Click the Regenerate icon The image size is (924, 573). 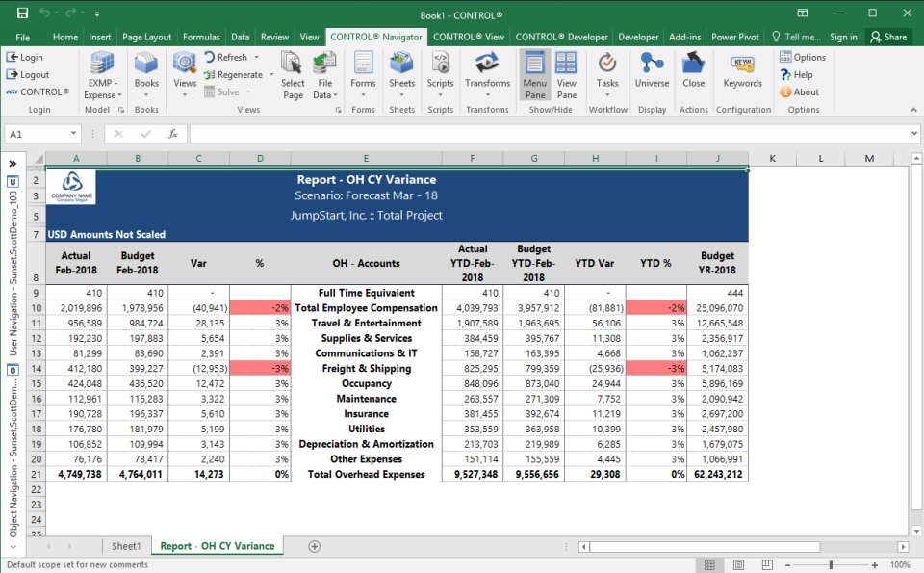tap(210, 75)
